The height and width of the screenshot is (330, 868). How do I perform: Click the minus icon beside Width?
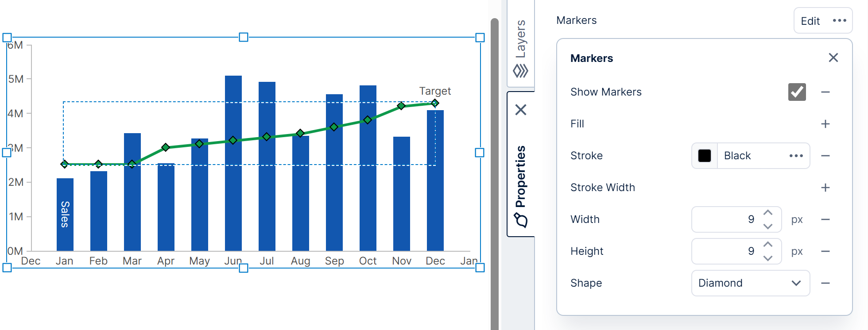coord(825,219)
